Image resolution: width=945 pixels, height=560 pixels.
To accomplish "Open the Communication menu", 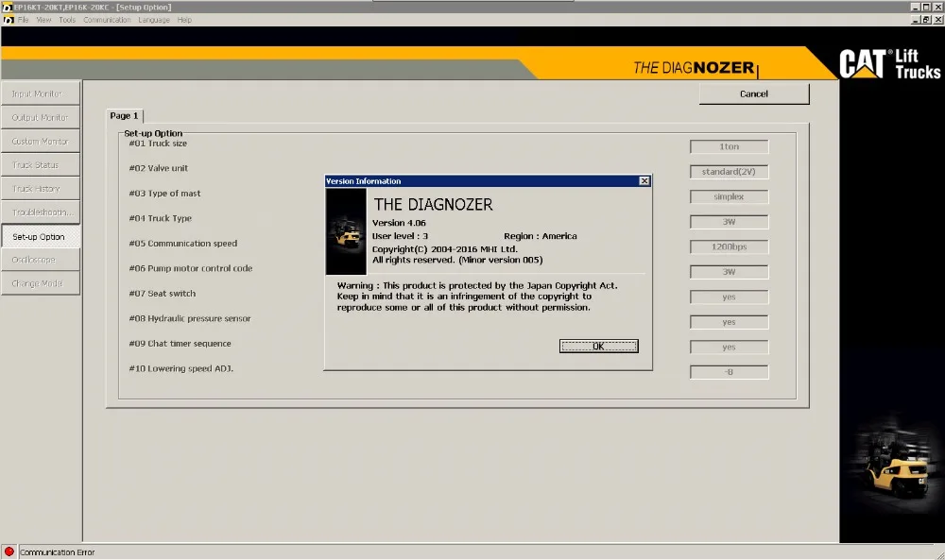I will (x=107, y=20).
